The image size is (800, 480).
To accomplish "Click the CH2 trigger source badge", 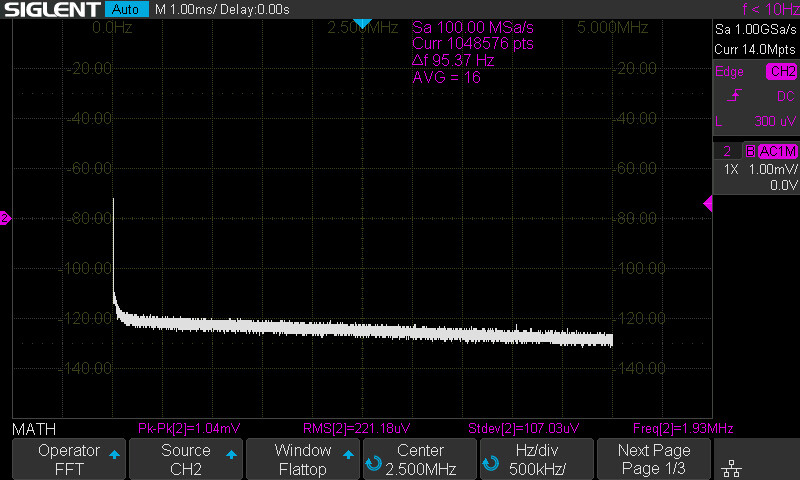I will pyautogui.click(x=782, y=71).
